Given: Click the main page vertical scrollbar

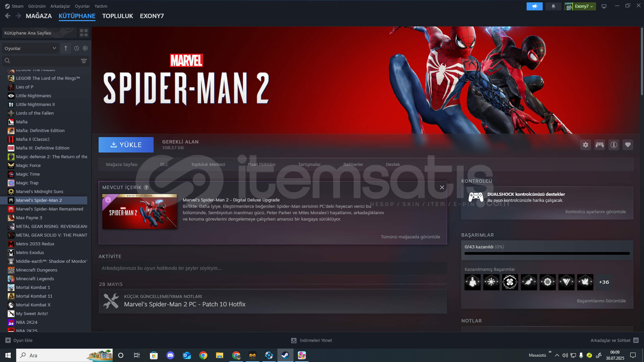Looking at the screenshot, I should 642,62.
